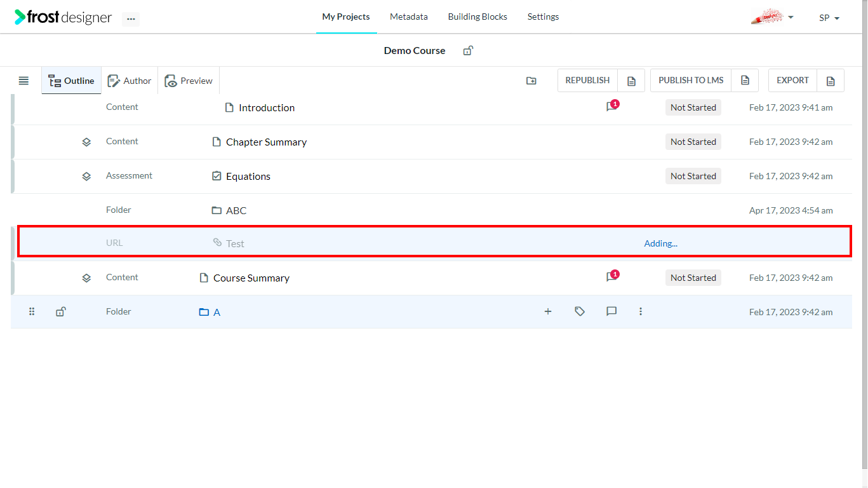The height and width of the screenshot is (488, 868).
Task: Open the Publish to LMS log icon
Action: pos(745,81)
